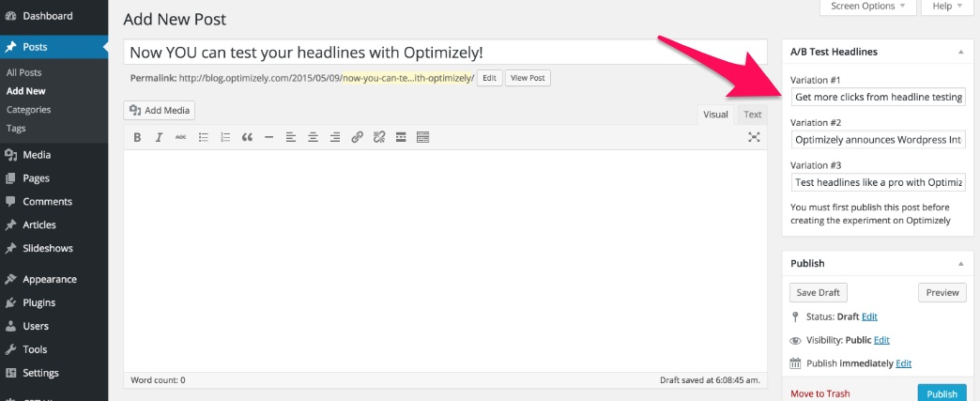980x401 pixels.
Task: Insert a numbered list
Action: [x=225, y=138]
